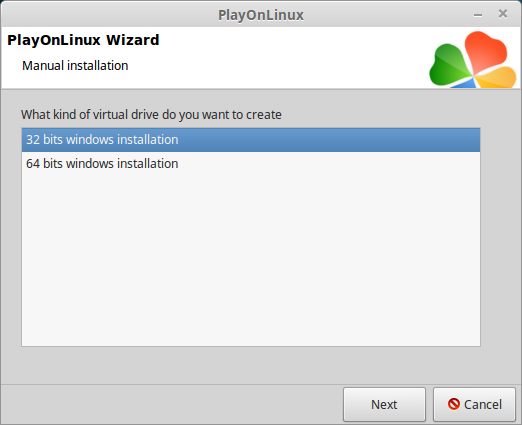Click the Cancel button label
522x425 pixels.
click(483, 405)
